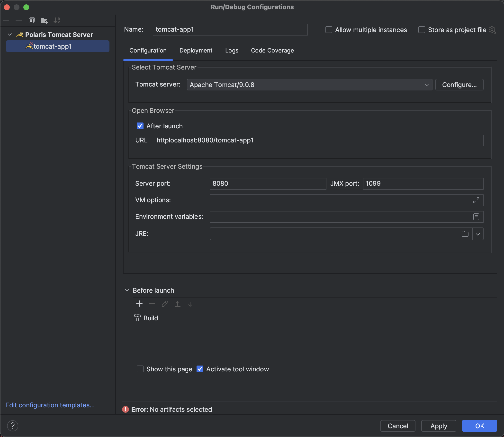Click Copy Configuration icon

31,20
